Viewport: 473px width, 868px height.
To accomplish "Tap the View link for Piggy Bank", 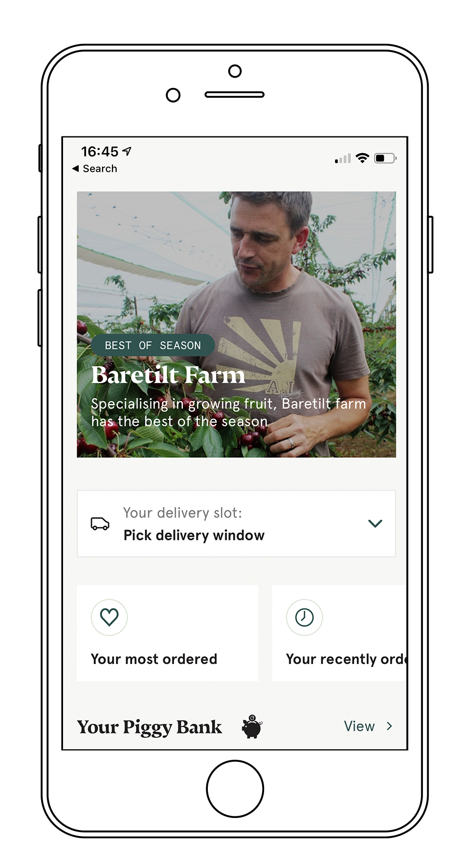I will 359,726.
